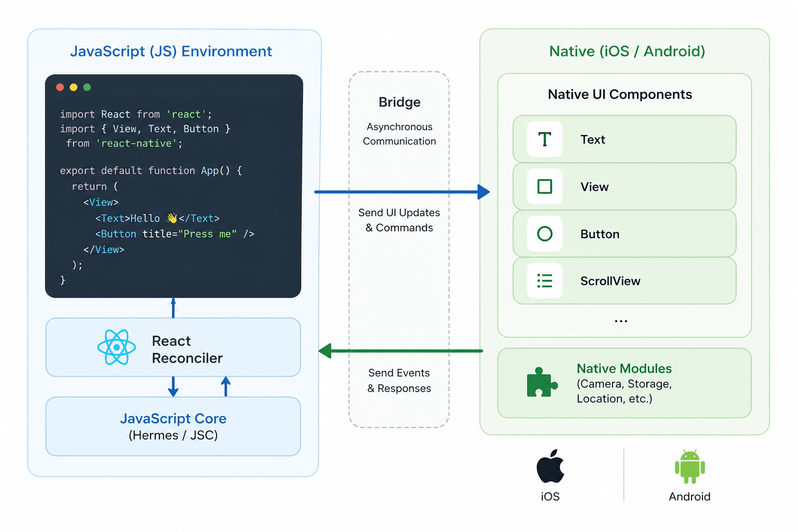The width and height of the screenshot is (798, 532).
Task: Click the closing '</View>' tag in code
Action: pos(104,249)
